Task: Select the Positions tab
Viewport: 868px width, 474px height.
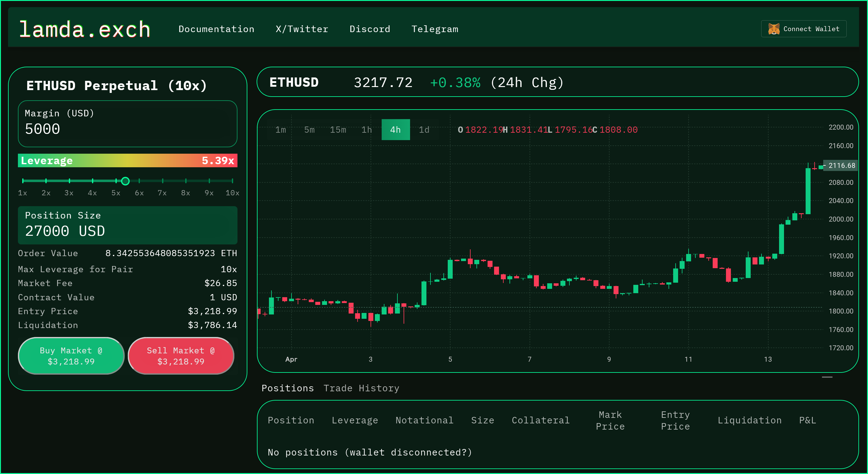Action: click(x=287, y=388)
